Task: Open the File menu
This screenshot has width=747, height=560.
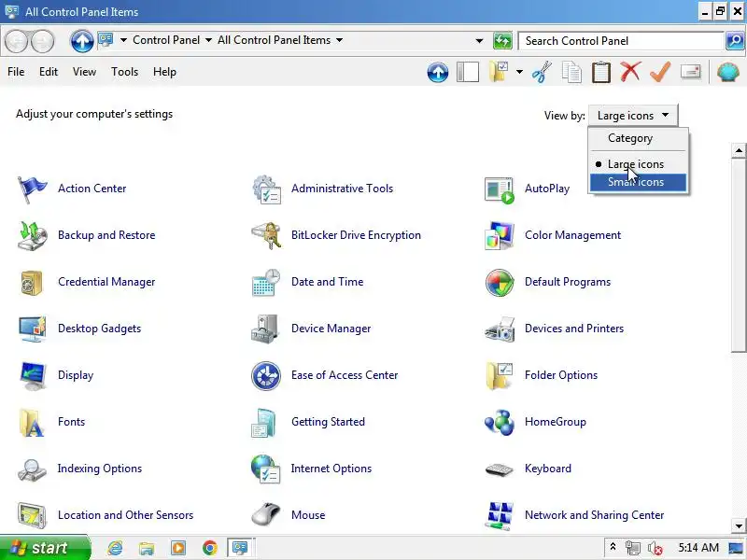Action: pyautogui.click(x=16, y=72)
